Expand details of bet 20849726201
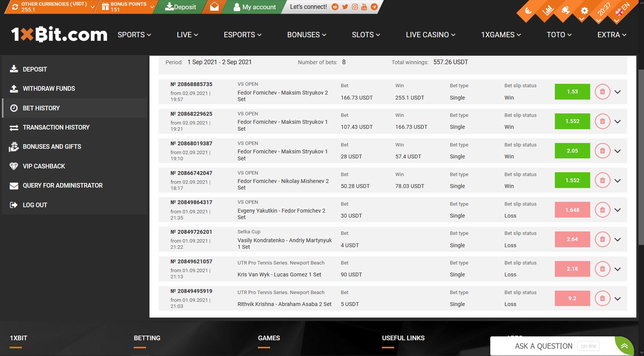This screenshot has width=644, height=356. tap(617, 240)
